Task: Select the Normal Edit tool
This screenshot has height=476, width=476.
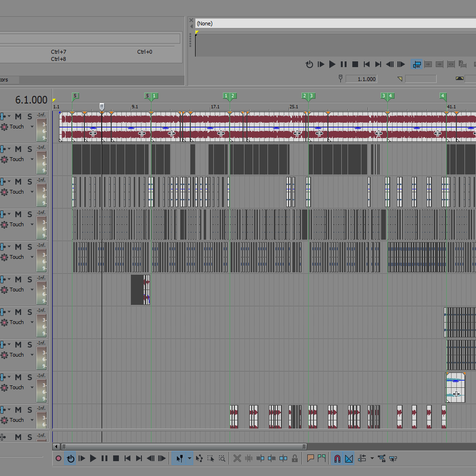Action: (179, 458)
